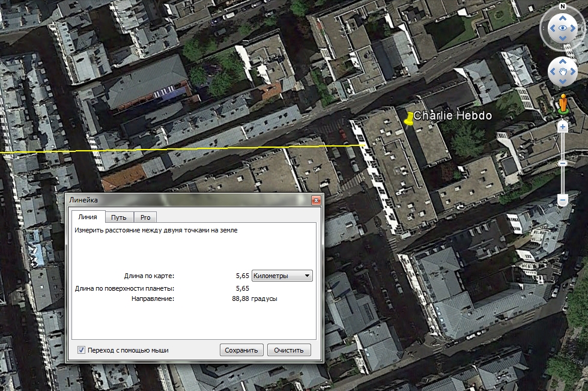
Task: Click the Длина по карте label
Action: [149, 276]
